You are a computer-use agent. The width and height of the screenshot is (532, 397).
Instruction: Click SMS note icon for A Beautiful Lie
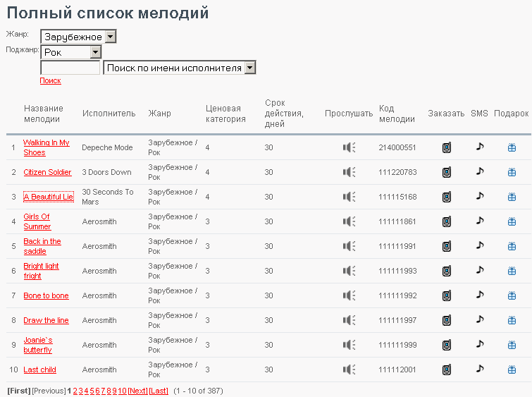tap(480, 196)
